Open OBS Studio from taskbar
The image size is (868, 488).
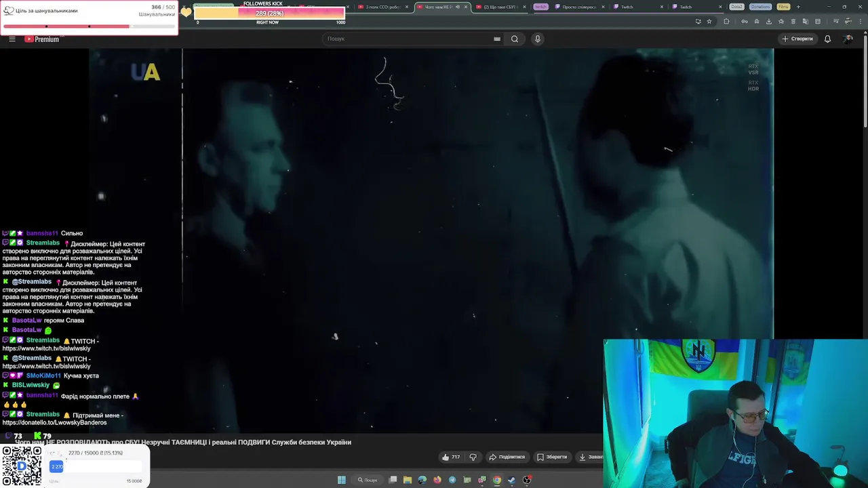[527, 480]
